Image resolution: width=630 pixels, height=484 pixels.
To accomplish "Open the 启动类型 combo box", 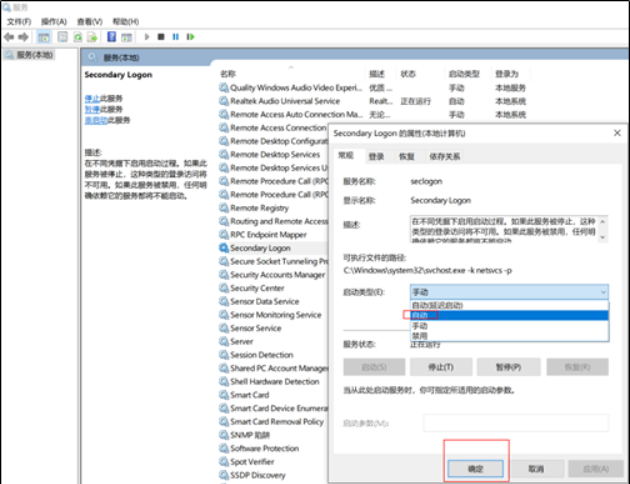I will pyautogui.click(x=508, y=291).
